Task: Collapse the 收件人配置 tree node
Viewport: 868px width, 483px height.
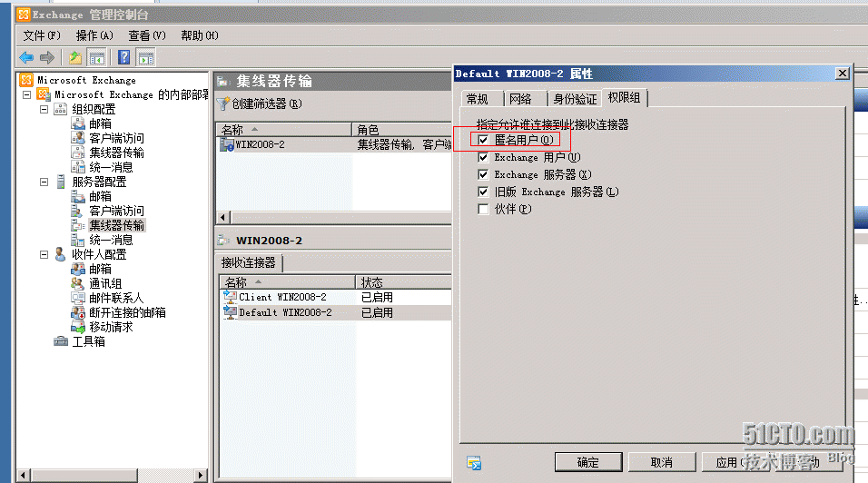Action: click(44, 254)
